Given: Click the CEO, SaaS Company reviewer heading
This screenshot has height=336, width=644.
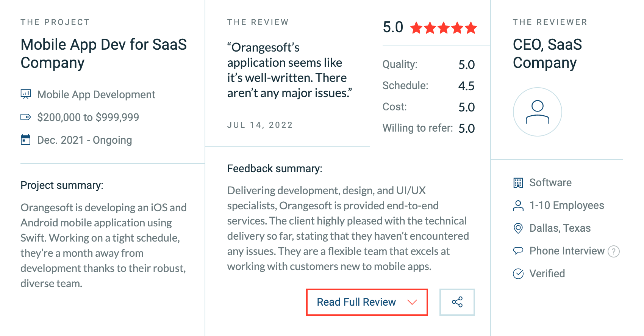Looking at the screenshot, I should tap(547, 53).
